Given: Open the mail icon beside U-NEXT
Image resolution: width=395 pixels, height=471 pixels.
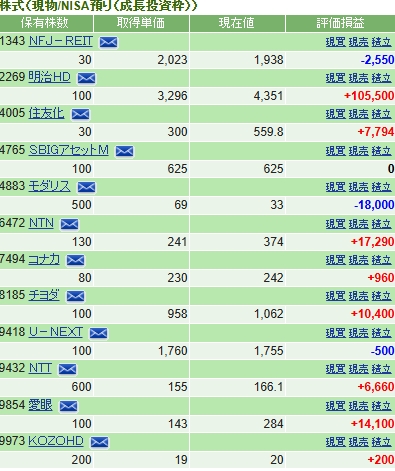Looking at the screenshot, I should (x=98, y=333).
